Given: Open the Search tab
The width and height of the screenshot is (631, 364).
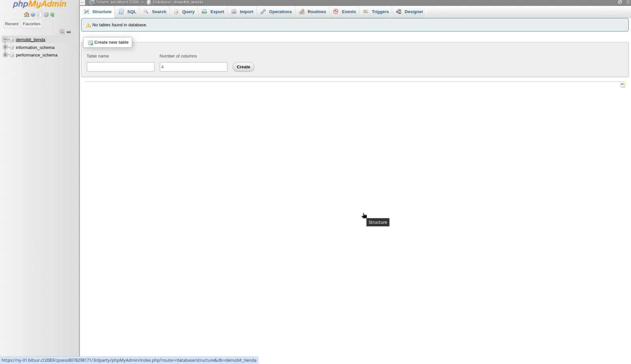Looking at the screenshot, I should pos(155,12).
